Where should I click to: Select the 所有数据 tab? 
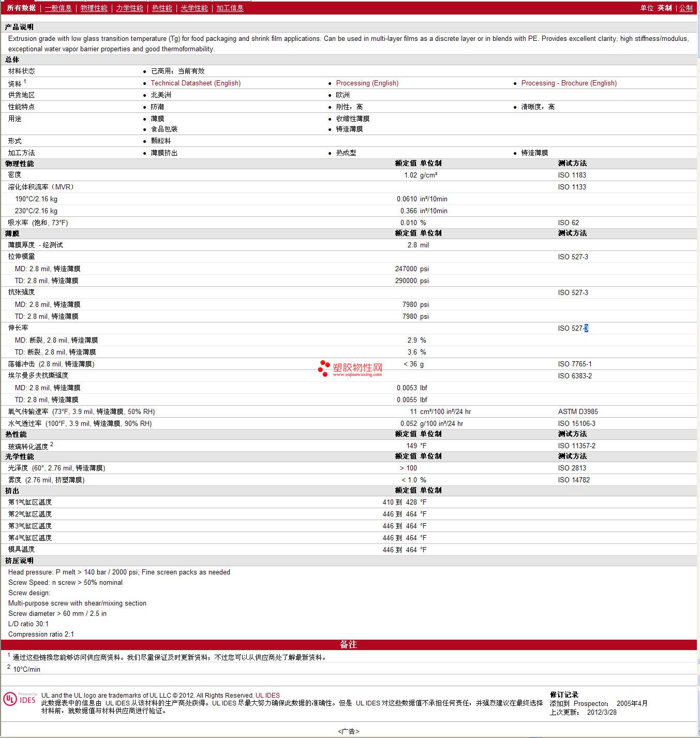tap(21, 8)
